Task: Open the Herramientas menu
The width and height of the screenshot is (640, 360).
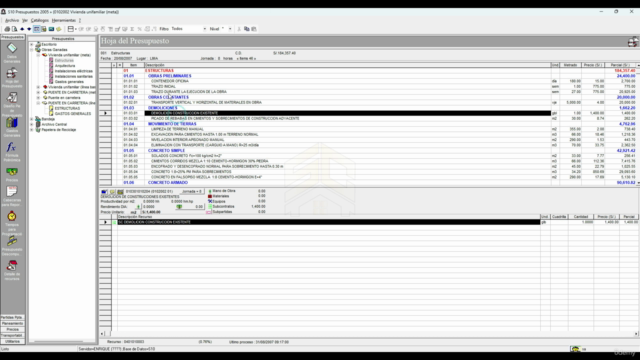Action: [64, 20]
